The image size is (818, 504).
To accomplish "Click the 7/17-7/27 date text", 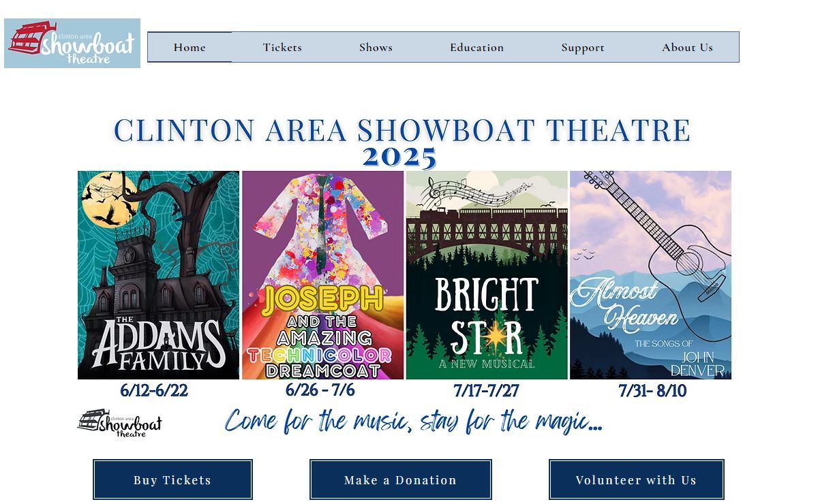I will click(x=486, y=391).
